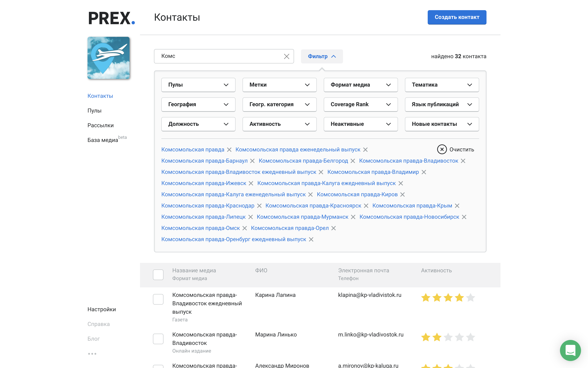This screenshot has height=368, width=588.
Task: Open the Тематика dropdown
Action: [442, 85]
